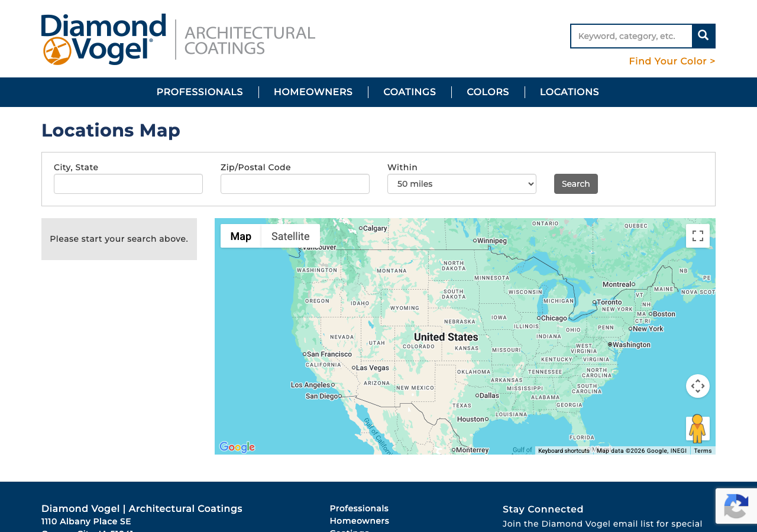Viewport: 757px width, 532px height.
Task: Open the Locations menu
Action: 570,92
